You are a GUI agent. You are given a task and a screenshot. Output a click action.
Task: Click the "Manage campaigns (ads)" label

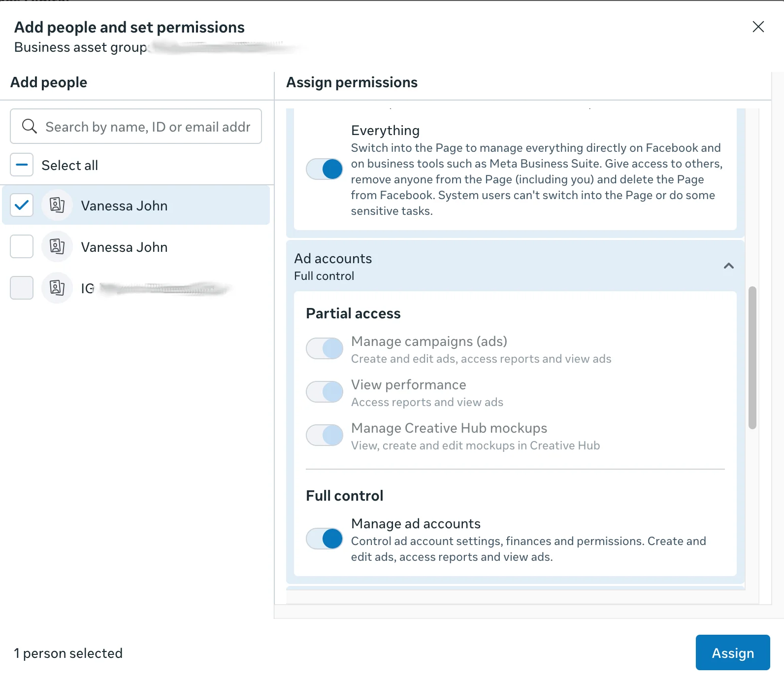429,341
